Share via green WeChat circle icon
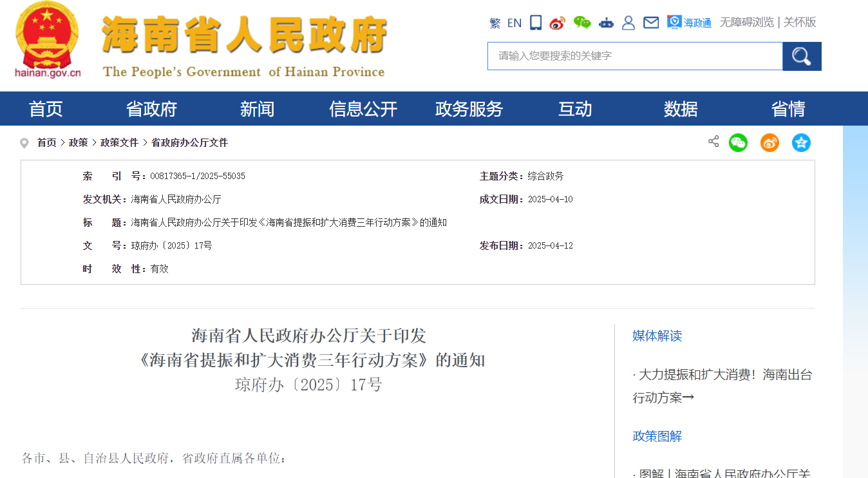Image resolution: width=868 pixels, height=478 pixels. [x=738, y=142]
